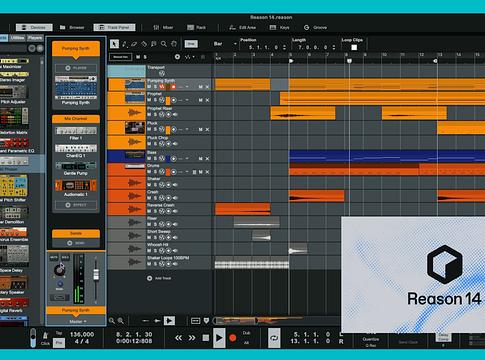Adjust the channel volume fader
The image size is (485, 360).
point(96,274)
